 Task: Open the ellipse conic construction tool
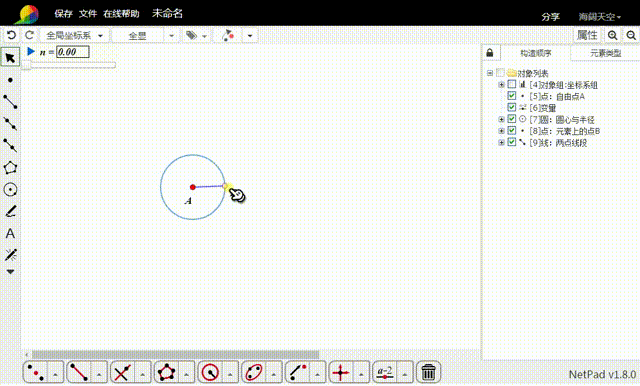[x=254, y=372]
